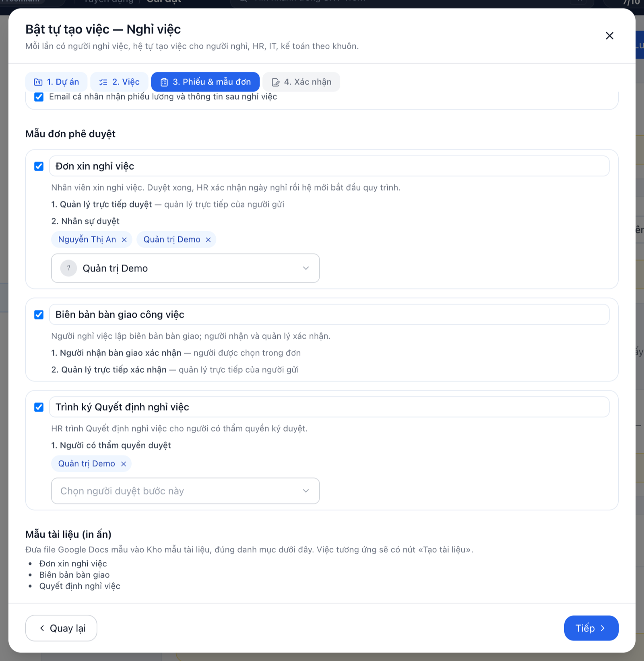This screenshot has width=644, height=661.
Task: Click the folder icon on Dự án tab
Action: (38, 82)
